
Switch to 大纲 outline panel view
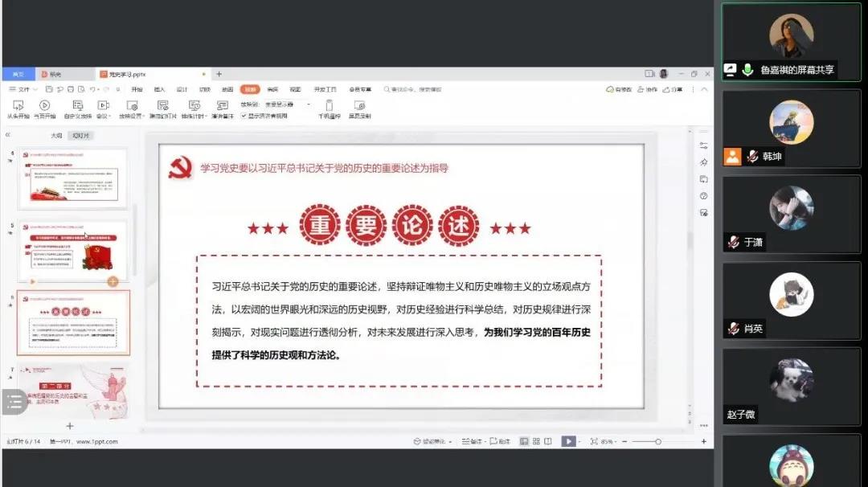pos(56,136)
